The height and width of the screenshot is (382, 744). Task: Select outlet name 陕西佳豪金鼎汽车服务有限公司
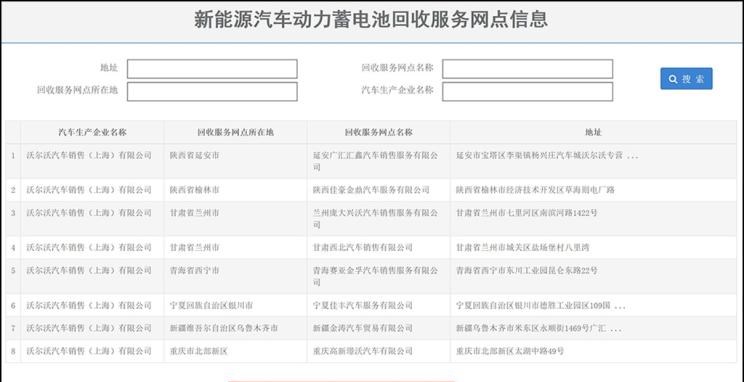coord(371,190)
